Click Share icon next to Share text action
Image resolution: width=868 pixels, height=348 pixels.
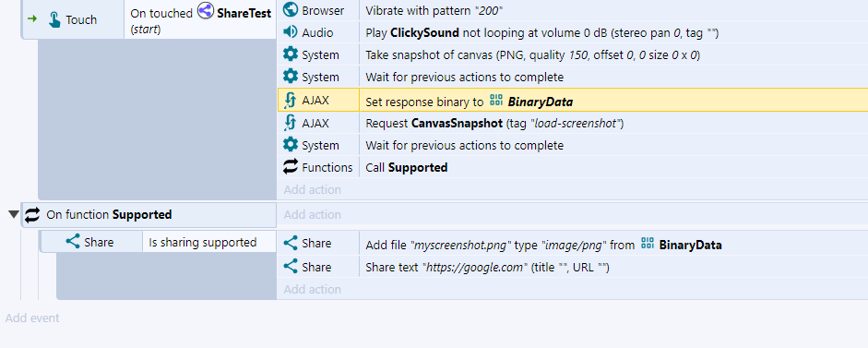coord(290,267)
